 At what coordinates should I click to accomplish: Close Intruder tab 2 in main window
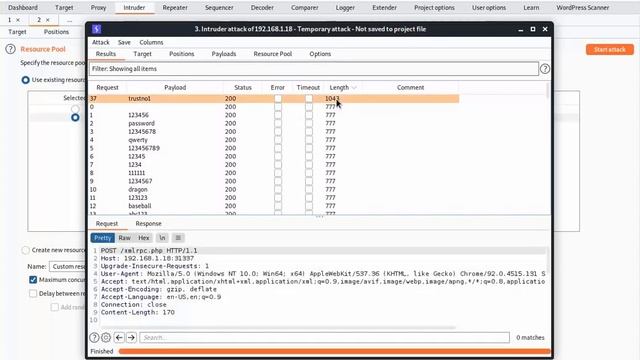point(48,20)
